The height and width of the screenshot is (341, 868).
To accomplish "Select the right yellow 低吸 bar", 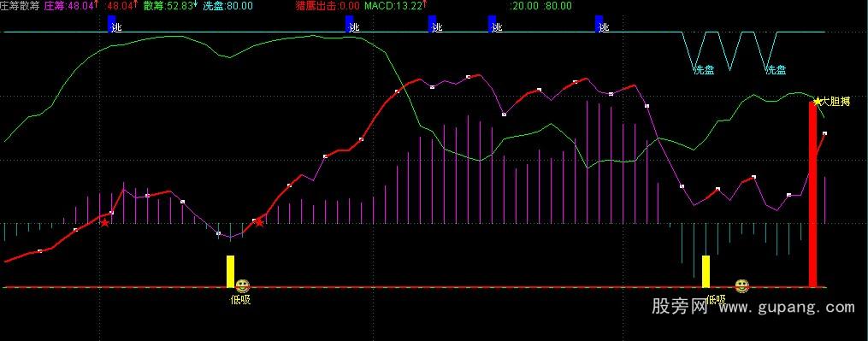I will coord(706,271).
